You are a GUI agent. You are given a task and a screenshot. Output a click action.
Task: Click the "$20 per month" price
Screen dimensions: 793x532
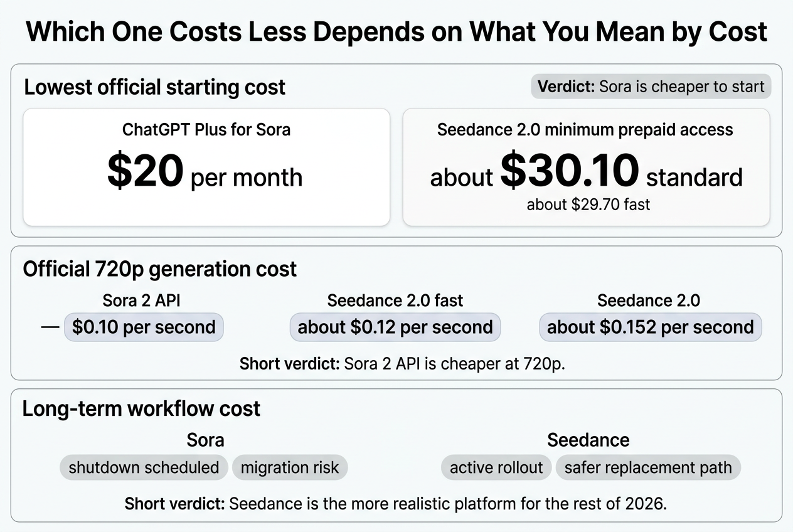point(205,173)
